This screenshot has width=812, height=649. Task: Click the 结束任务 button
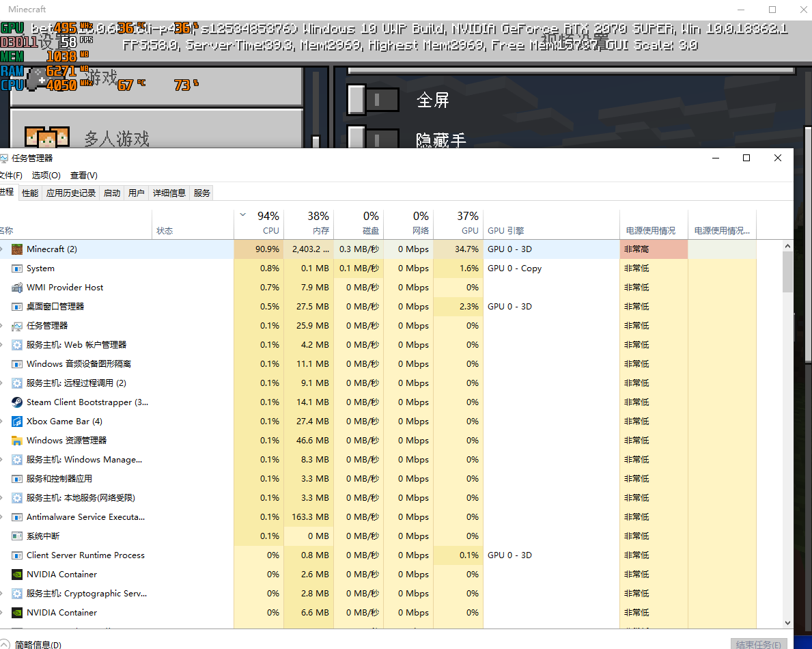(x=758, y=644)
